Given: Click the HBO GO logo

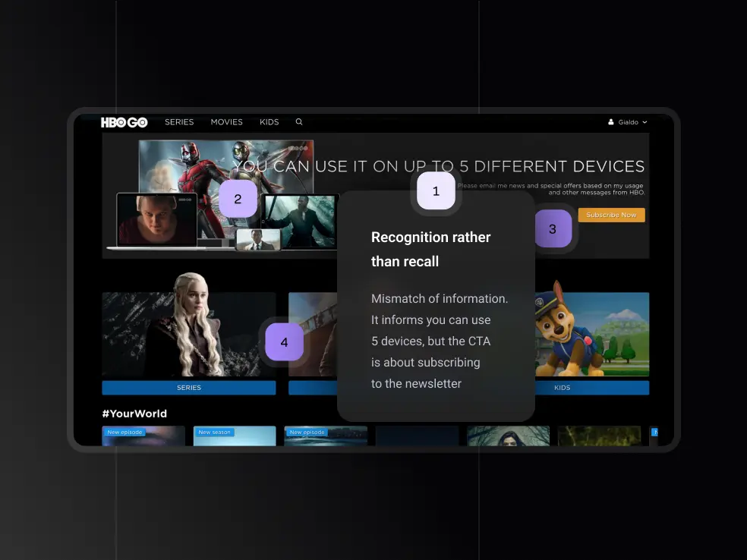Looking at the screenshot, I should [124, 122].
